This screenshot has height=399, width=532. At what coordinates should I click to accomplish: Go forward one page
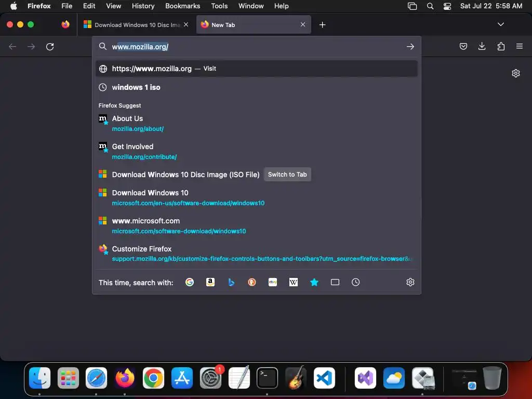click(x=31, y=46)
